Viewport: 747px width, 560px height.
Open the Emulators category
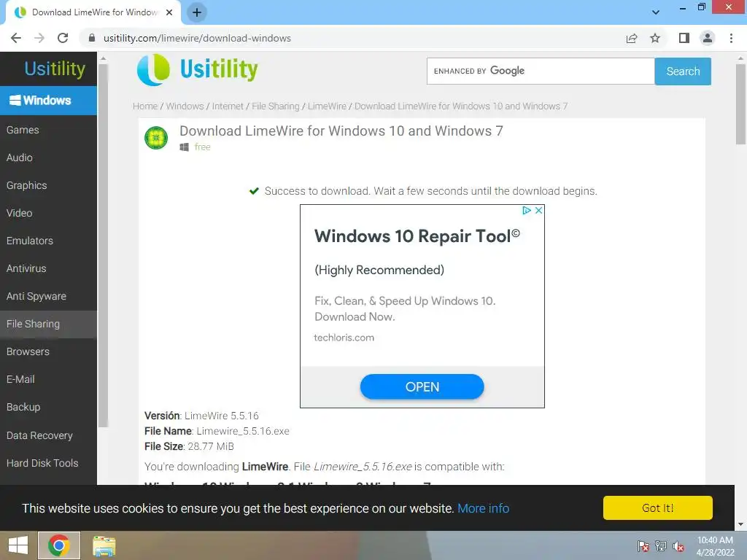pyautogui.click(x=48, y=241)
